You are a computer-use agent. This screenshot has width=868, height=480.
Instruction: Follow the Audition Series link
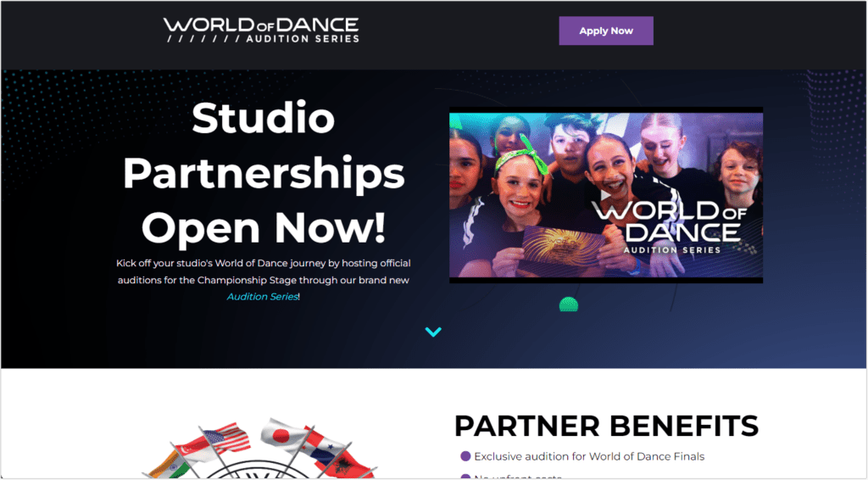263,297
